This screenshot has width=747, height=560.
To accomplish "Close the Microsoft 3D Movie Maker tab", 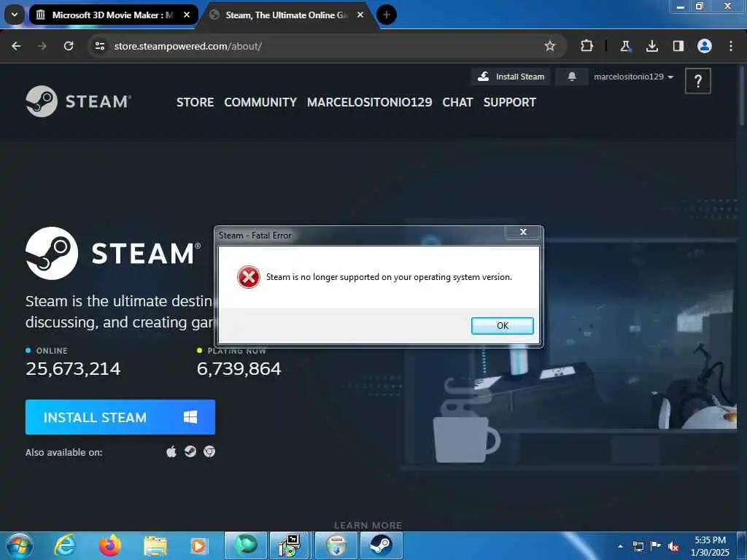I will (187, 15).
